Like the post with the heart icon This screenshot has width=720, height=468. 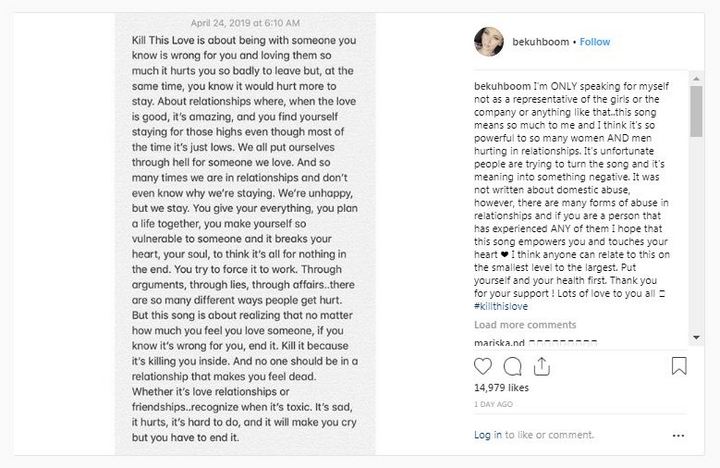[x=485, y=368]
